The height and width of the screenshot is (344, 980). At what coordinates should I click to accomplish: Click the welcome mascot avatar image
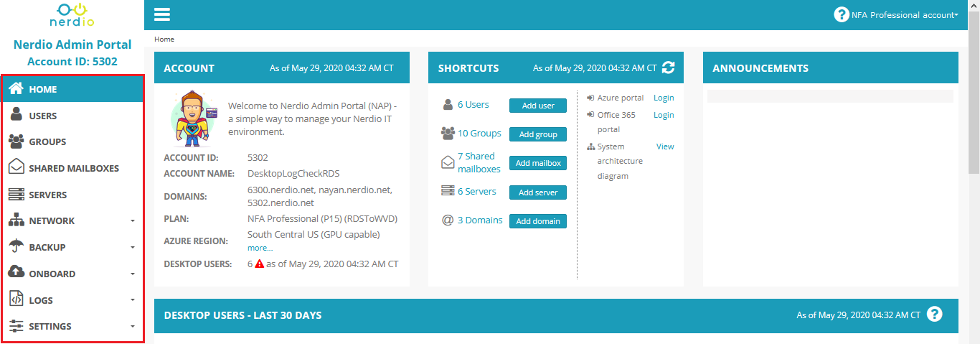point(192,118)
